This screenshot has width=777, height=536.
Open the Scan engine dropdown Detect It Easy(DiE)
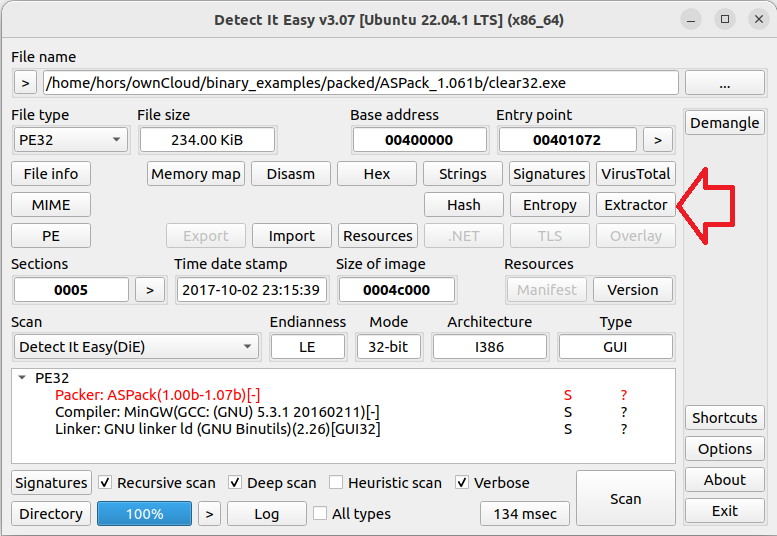pos(136,347)
